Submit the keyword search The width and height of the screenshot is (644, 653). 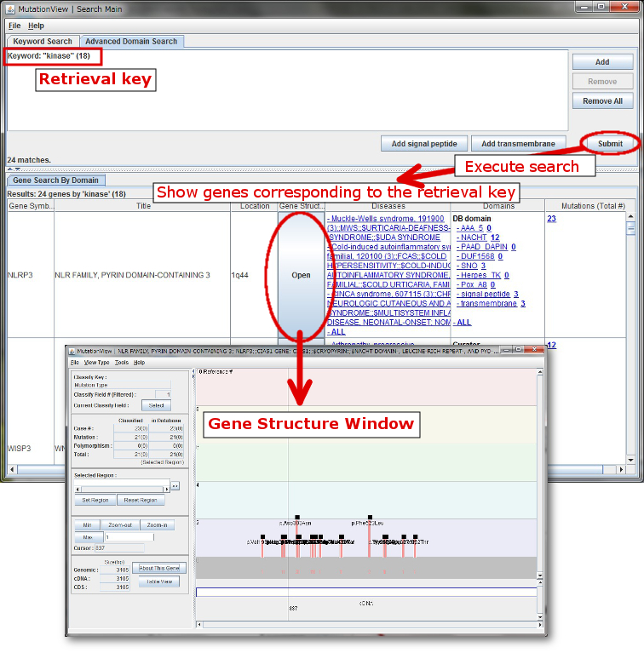tap(609, 143)
